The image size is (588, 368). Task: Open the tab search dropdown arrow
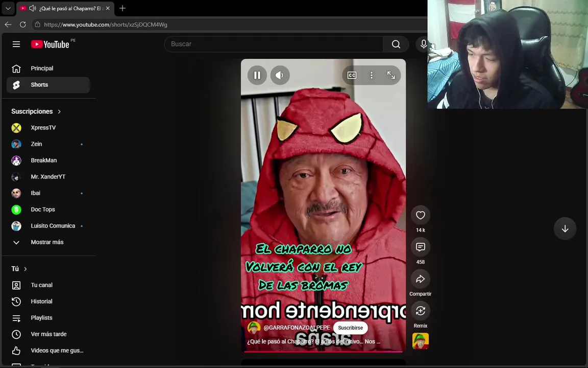(x=8, y=8)
